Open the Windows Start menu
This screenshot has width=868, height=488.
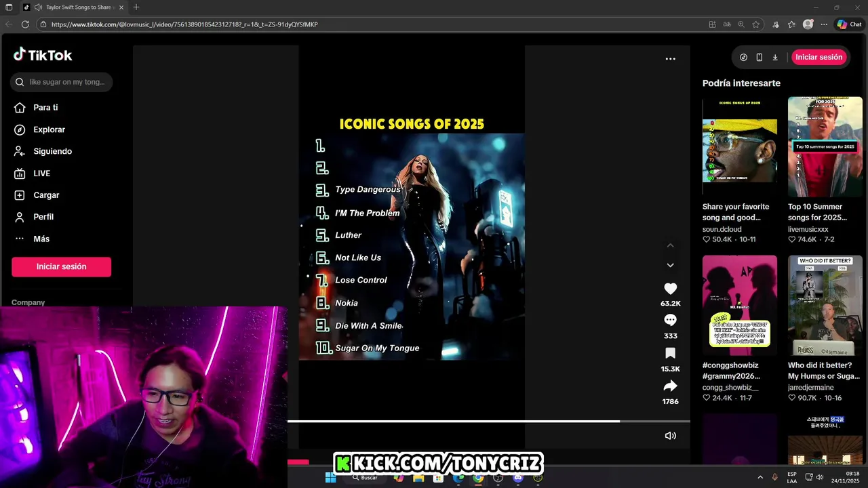click(330, 478)
